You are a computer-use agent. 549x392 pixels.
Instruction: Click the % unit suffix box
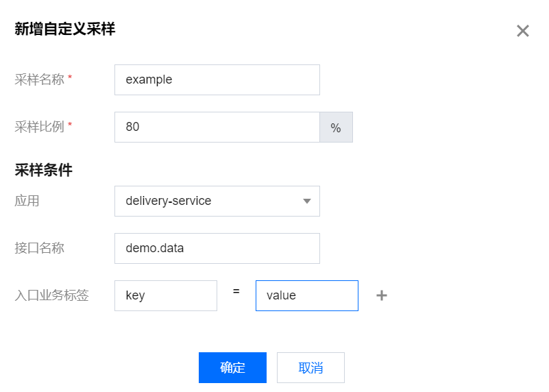click(336, 127)
